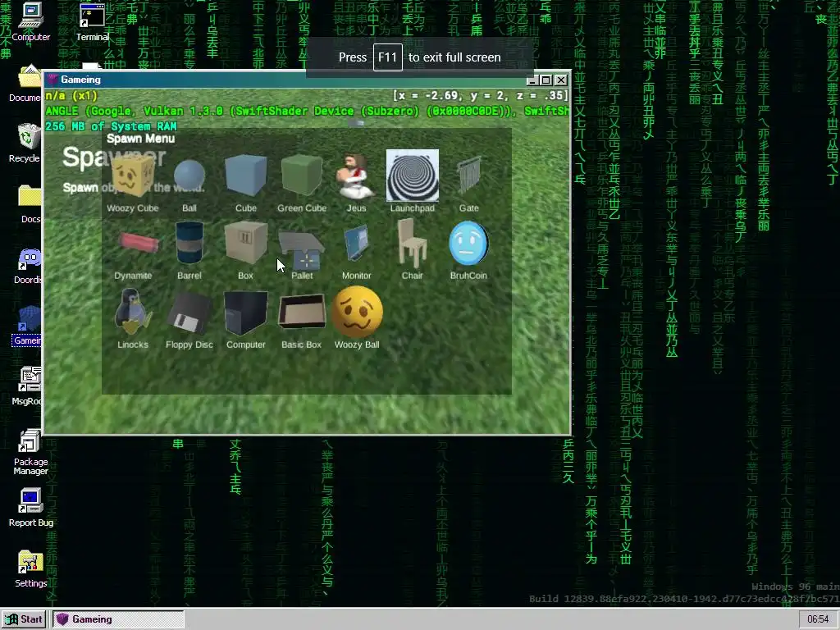Open the Computer desktop icon
The image size is (840, 630).
tap(30, 21)
